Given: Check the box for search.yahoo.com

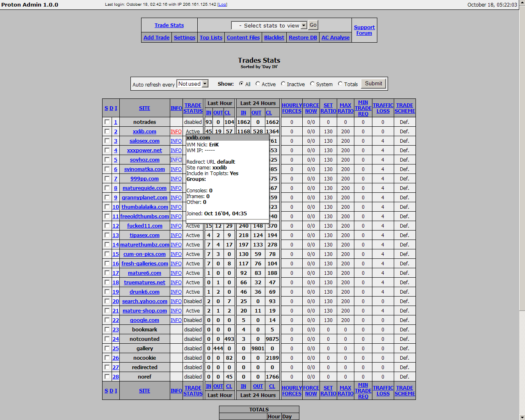Looking at the screenshot, I should click(x=107, y=301).
